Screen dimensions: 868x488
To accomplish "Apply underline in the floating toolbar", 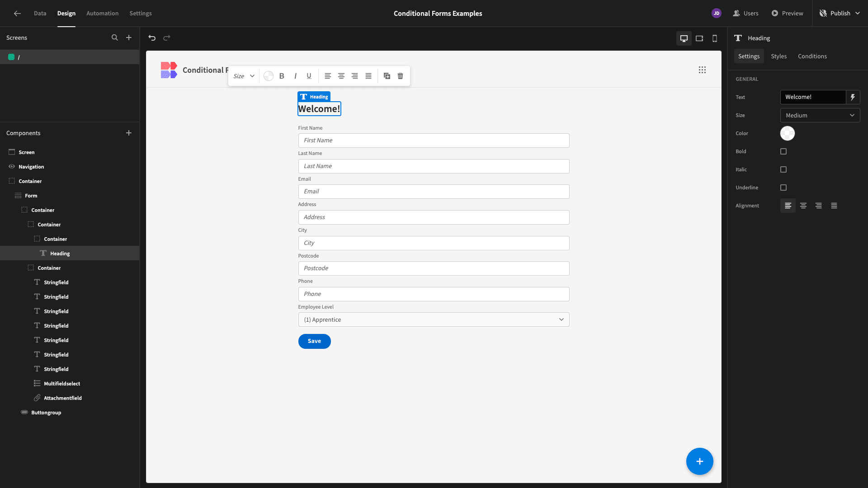I will [309, 76].
